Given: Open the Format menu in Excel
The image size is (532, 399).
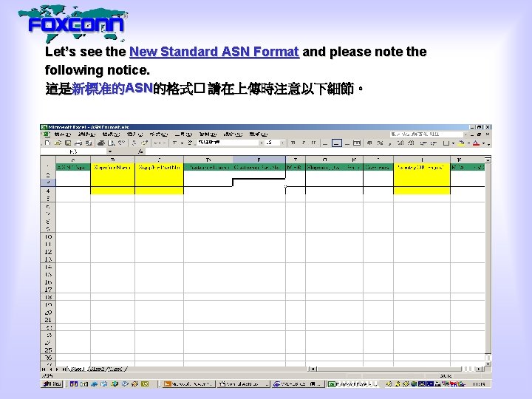Looking at the screenshot, I should (x=158, y=134).
